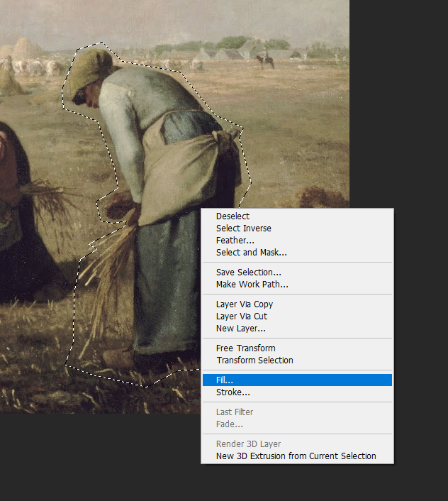Viewport: 448px width, 501px height.
Task: Choose Deselect from the context menu
Action: (297, 216)
